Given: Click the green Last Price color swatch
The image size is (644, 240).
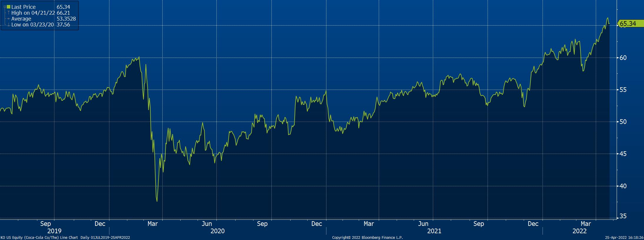Looking at the screenshot, I should tap(8, 7).
